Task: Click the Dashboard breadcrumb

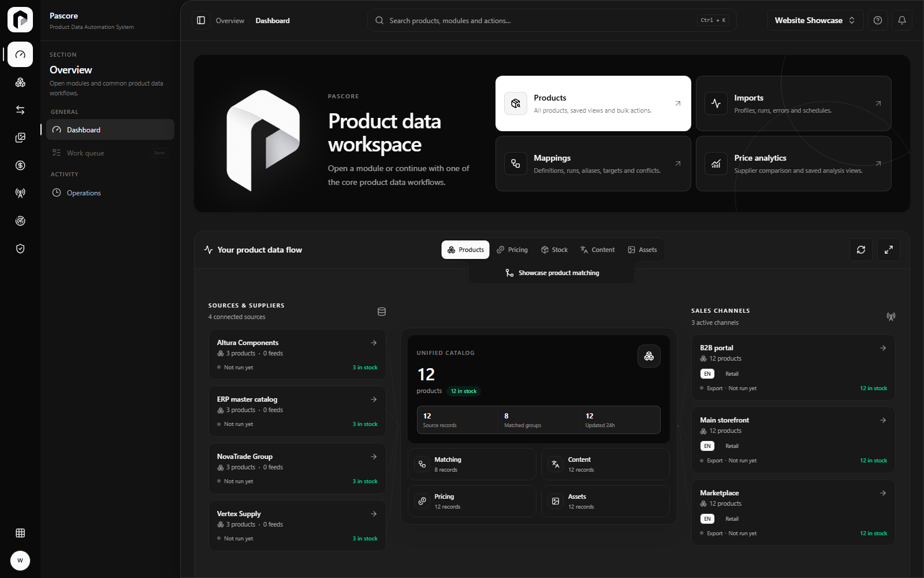Action: [x=273, y=21]
